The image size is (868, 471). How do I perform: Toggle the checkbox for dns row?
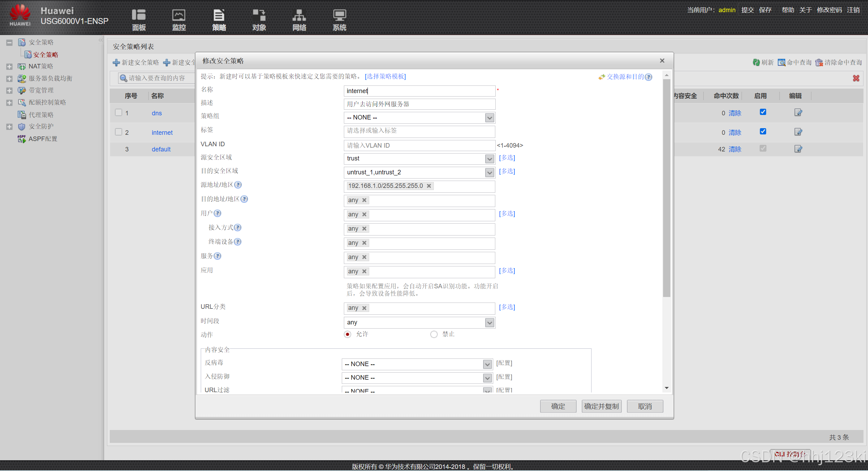(x=118, y=113)
